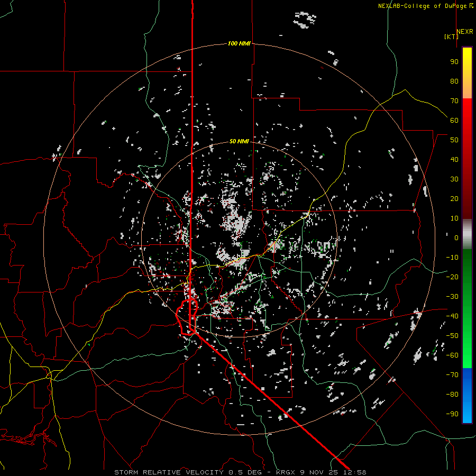
Task: Select the 60 value on the velocity scale
Action: coord(454,120)
